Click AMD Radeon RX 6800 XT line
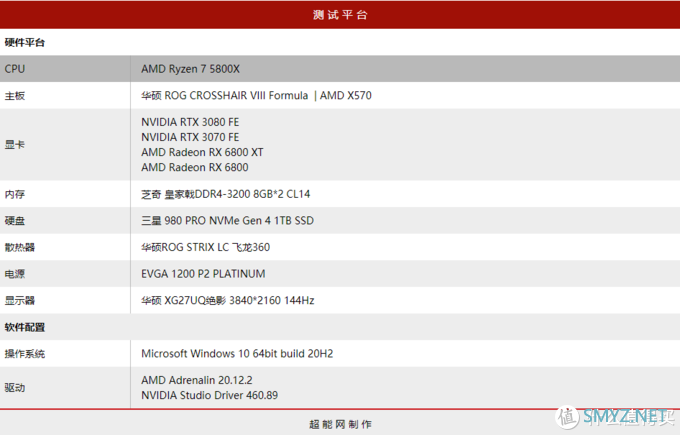Viewport: 680px width, 435px height. click(x=202, y=152)
